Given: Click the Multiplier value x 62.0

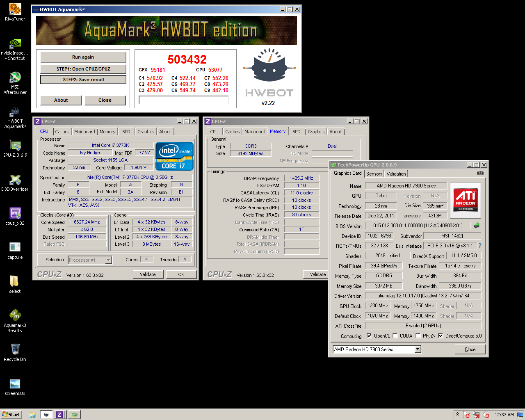Looking at the screenshot, I should 87,229.
